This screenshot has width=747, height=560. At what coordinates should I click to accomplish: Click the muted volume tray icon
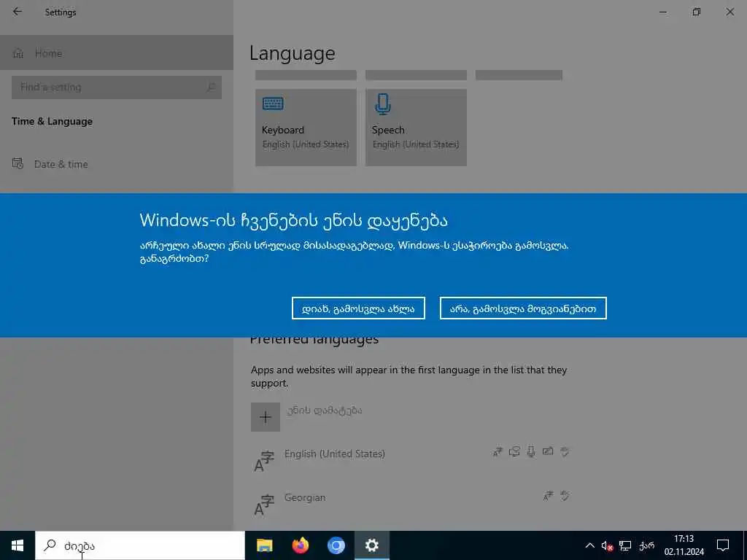[607, 545]
